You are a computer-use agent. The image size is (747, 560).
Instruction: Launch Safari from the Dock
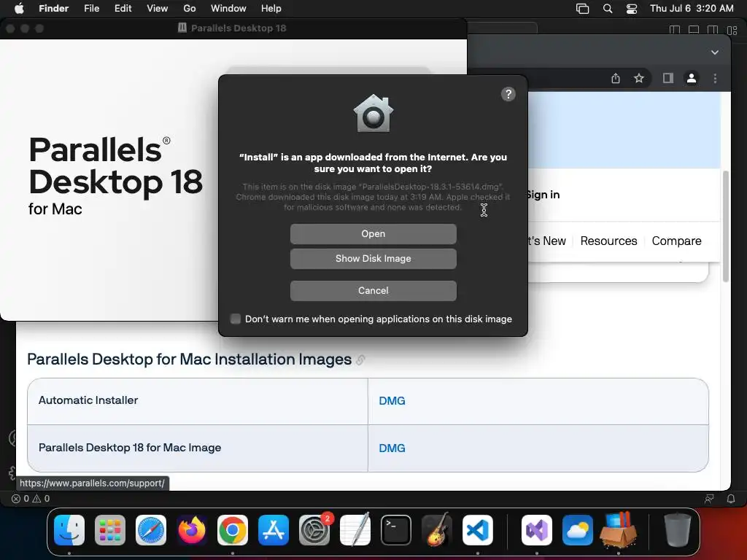pyautogui.click(x=151, y=530)
